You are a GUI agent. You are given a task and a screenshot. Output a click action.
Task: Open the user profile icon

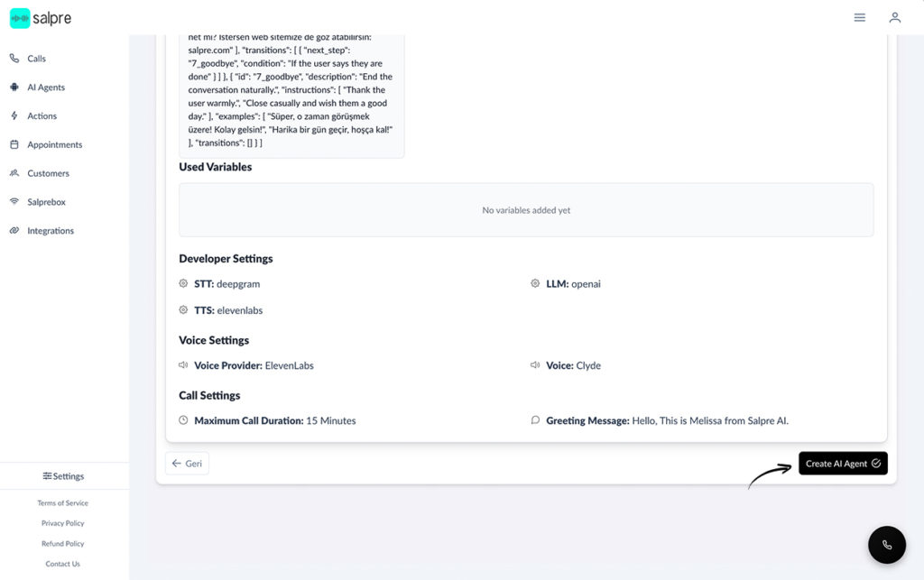(x=894, y=17)
